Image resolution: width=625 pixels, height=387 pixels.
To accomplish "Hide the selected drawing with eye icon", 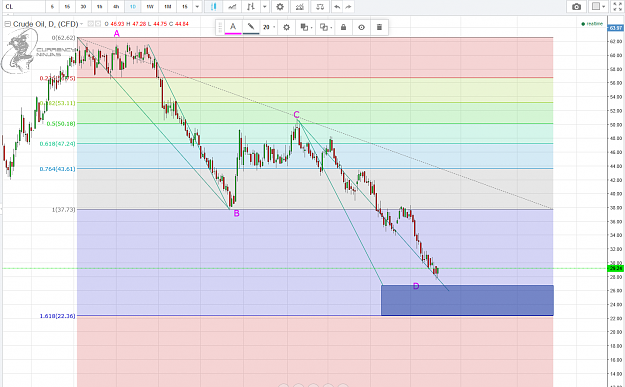I will pos(361,27).
